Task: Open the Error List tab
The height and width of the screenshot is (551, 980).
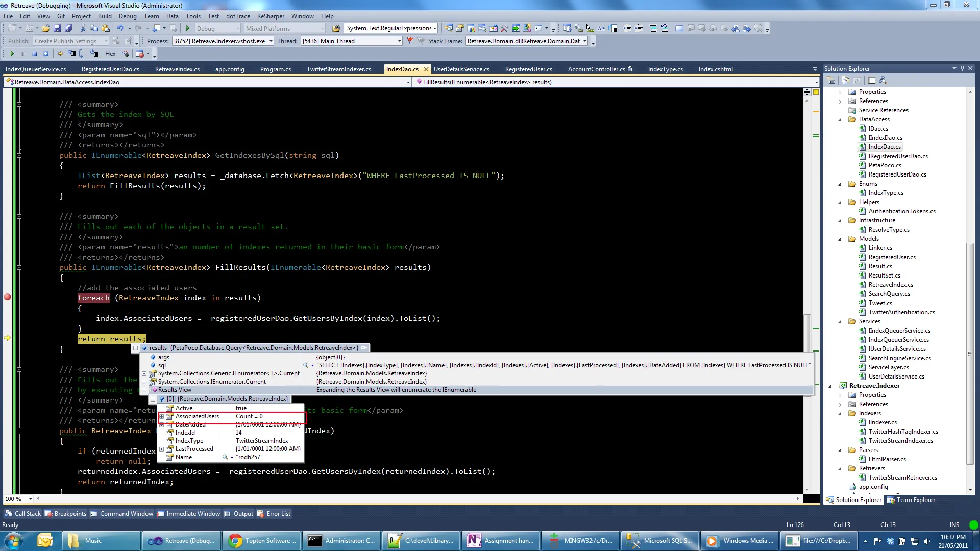Action: pos(274,514)
